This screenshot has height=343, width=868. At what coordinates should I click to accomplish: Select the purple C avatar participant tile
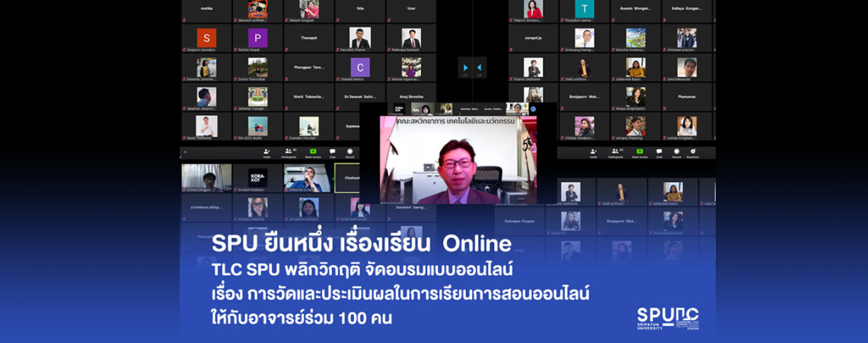point(360,68)
